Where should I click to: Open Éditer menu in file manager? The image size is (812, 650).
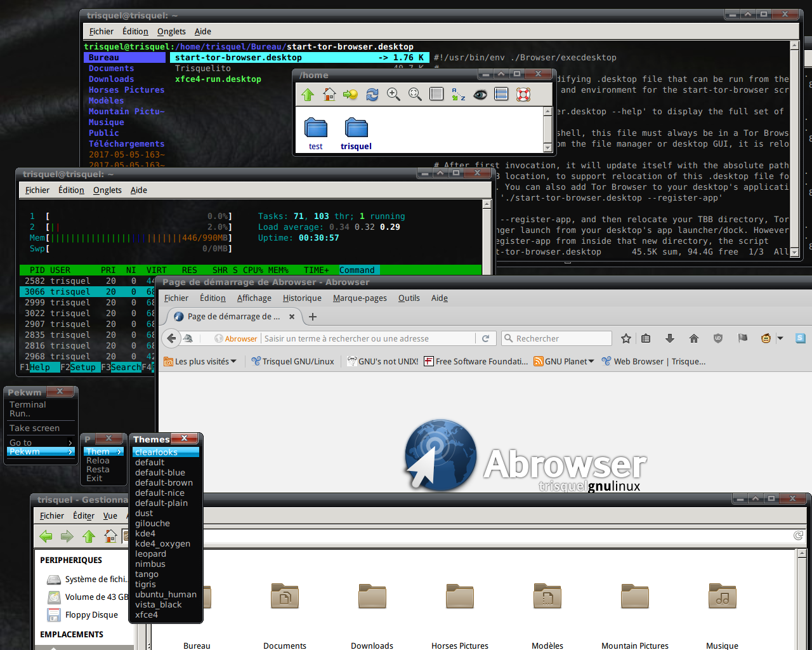[x=84, y=515]
